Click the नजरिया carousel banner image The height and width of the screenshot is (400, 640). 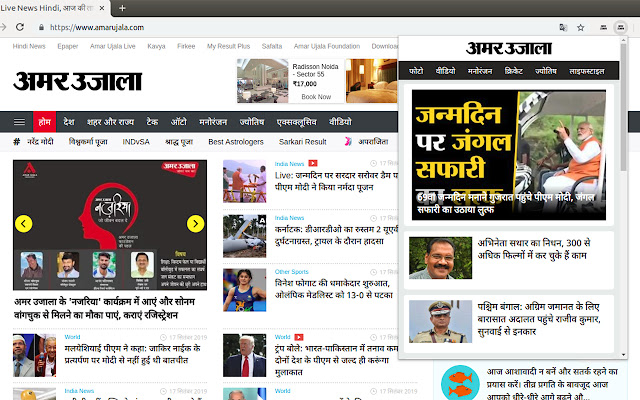[x=110, y=225]
